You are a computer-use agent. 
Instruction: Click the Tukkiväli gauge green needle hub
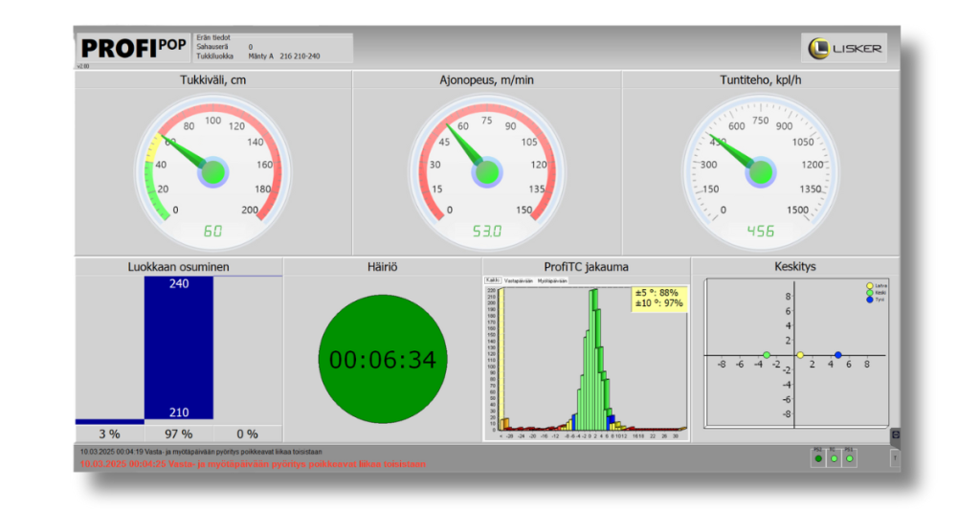click(x=213, y=172)
